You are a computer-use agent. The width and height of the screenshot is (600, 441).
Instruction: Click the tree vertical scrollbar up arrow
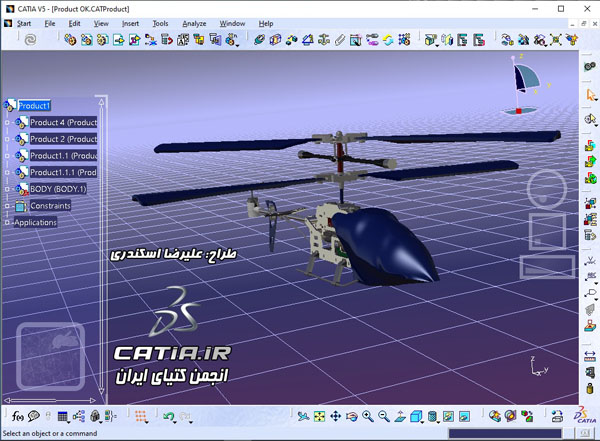pyautogui.click(x=101, y=102)
